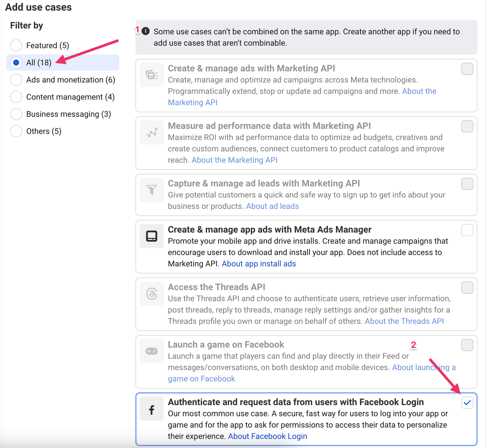Open the About the Threads API link
The image size is (486, 448).
(404, 321)
